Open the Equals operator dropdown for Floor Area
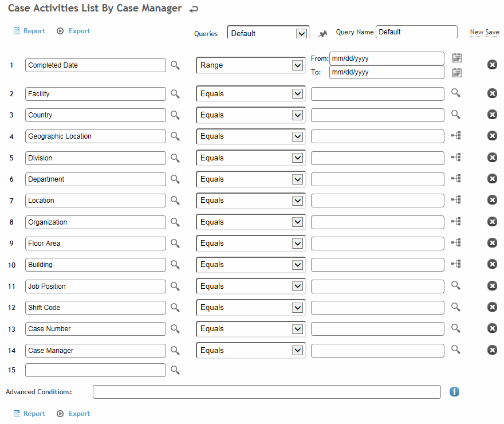Image resolution: width=504 pixels, height=424 pixels. tap(251, 244)
